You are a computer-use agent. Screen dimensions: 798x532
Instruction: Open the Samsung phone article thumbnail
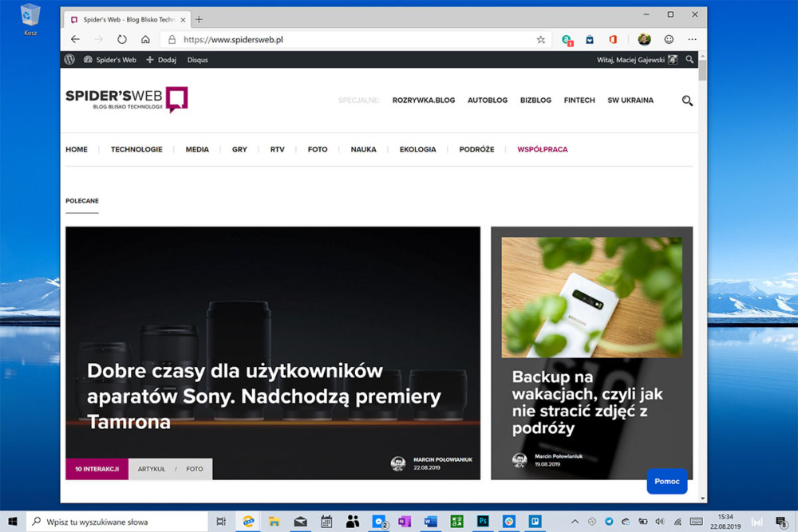point(591,298)
